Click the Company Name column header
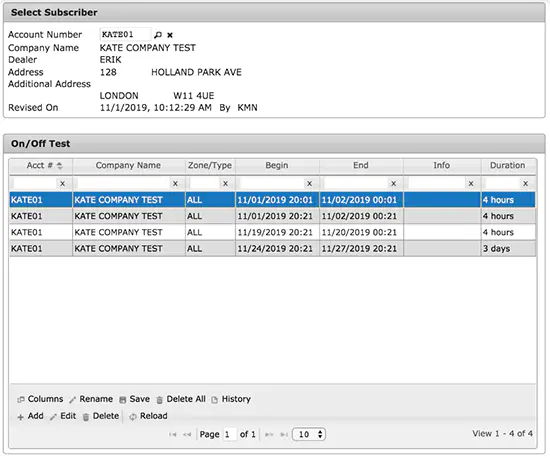Screen dimensions: 550x458 pos(128,165)
